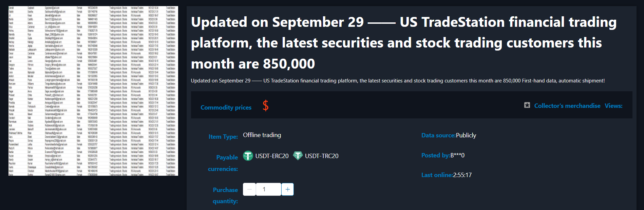The image size is (644, 210).
Task: Click the Commodity prices label
Action: 226,108
